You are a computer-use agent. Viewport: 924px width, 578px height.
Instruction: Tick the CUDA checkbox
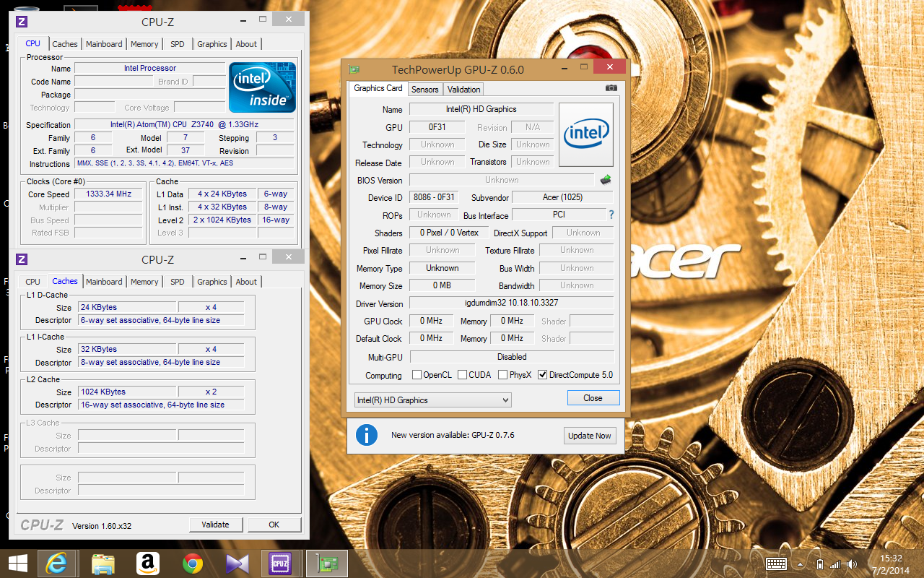point(462,375)
